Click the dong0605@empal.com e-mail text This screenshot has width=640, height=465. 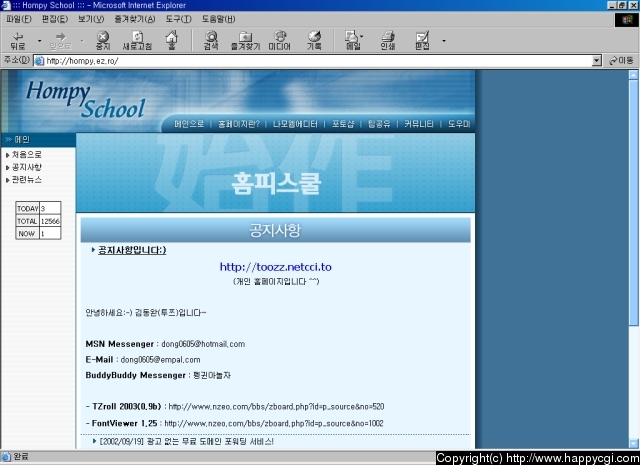[x=160, y=360]
